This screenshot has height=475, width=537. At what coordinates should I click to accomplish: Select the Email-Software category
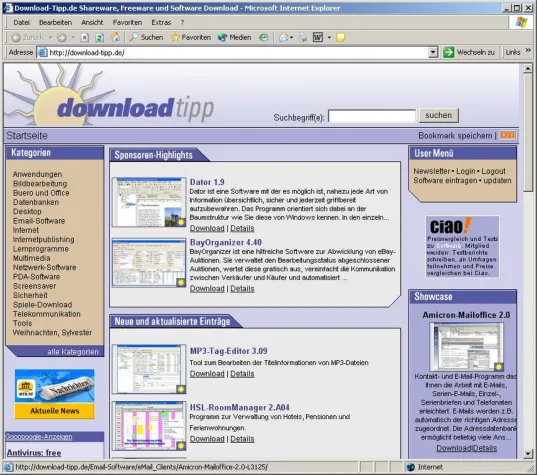coord(39,221)
